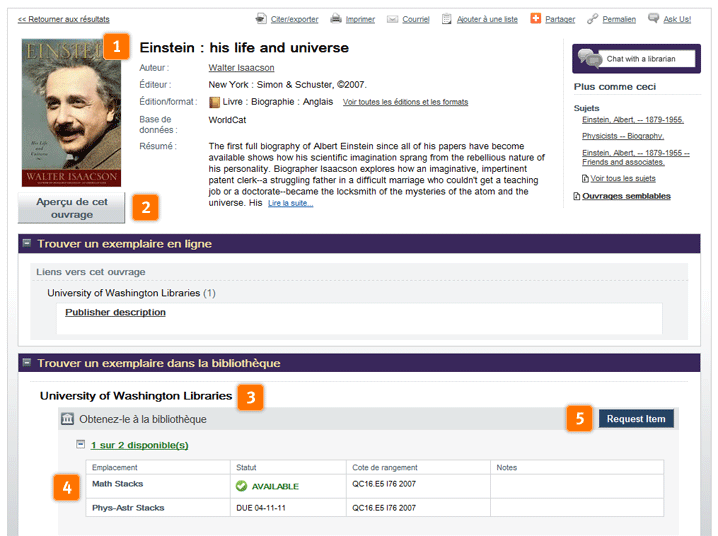The width and height of the screenshot is (718, 536).
Task: Open the Walter Isaacson author link
Action: tap(241, 68)
